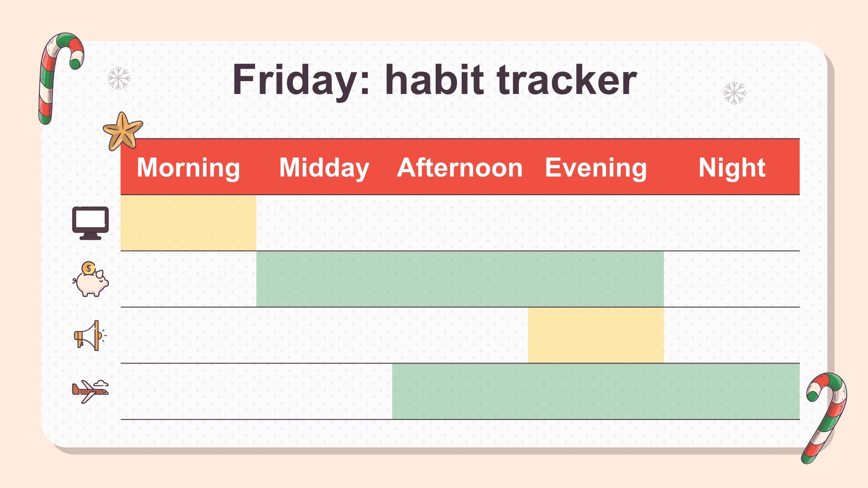Select the Morning column header
This screenshot has width=868, height=488.
188,167
